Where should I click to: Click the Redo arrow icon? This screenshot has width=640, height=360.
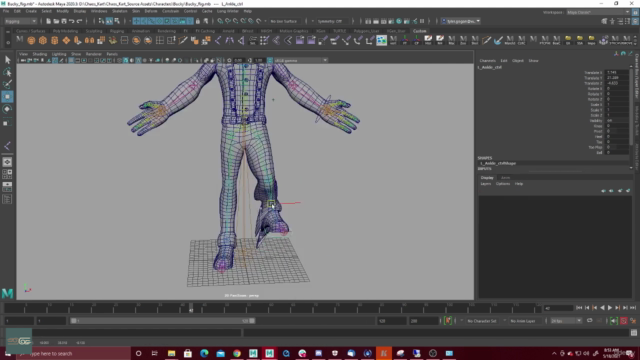pos(79,21)
